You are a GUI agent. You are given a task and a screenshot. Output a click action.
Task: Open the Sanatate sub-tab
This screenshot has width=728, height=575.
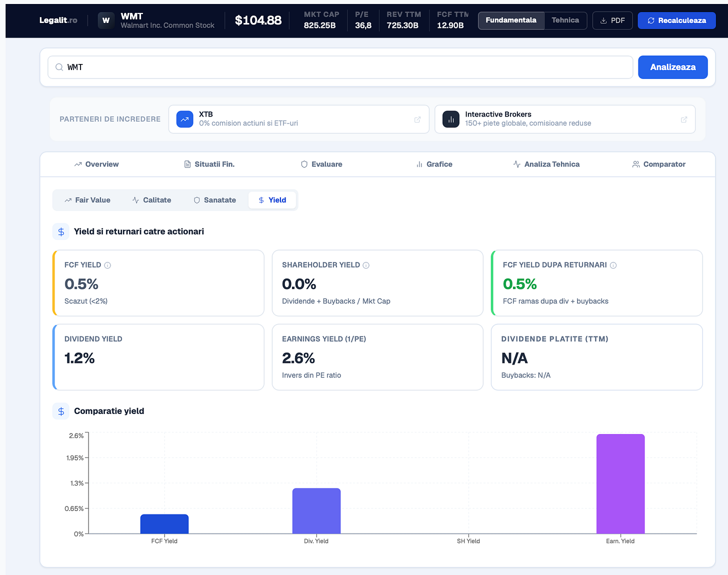pyautogui.click(x=215, y=200)
